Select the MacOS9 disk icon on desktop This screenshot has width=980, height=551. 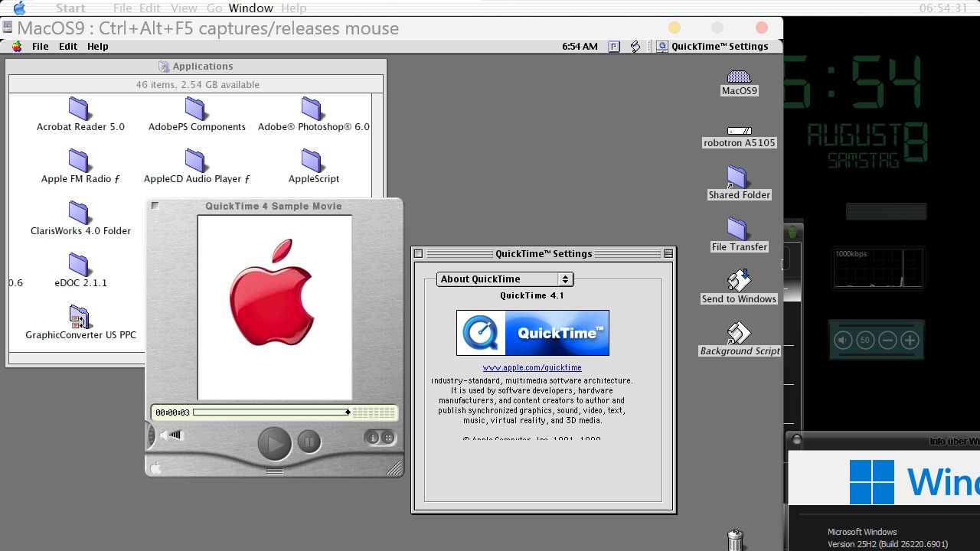click(739, 77)
